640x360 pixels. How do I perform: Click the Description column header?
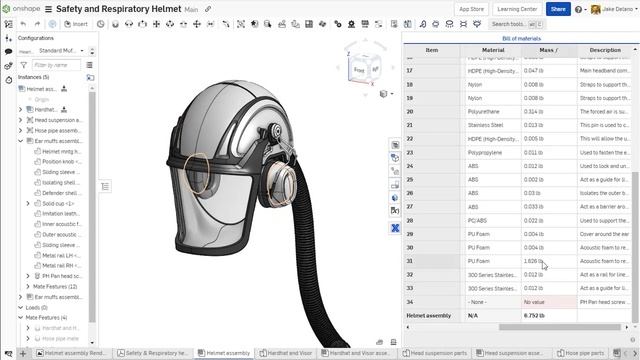click(x=605, y=50)
